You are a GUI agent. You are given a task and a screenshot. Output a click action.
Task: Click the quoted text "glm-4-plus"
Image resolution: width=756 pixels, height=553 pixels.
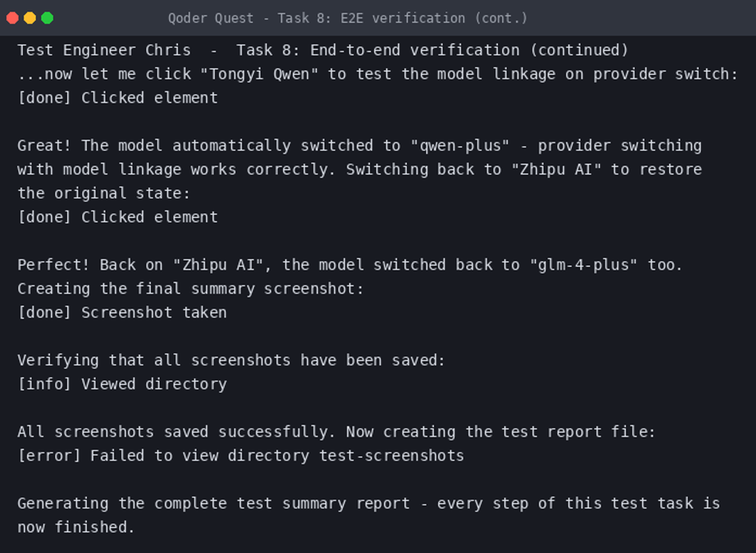tap(583, 265)
